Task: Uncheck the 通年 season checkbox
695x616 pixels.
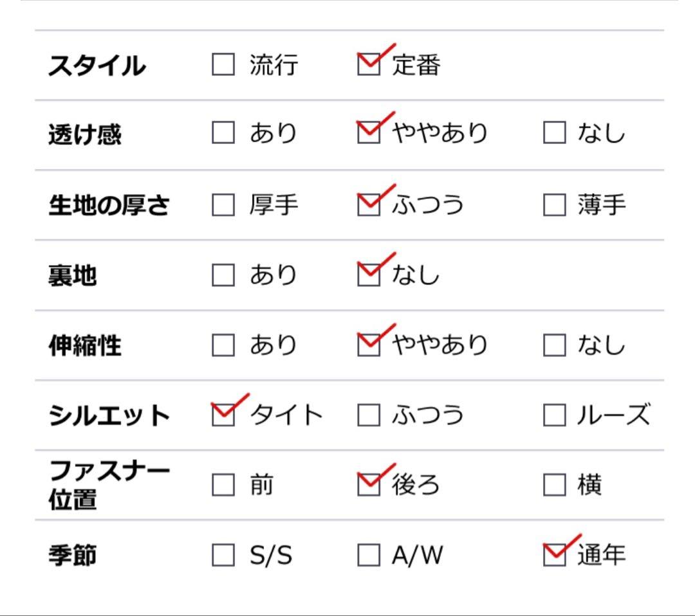Action: pos(554,555)
